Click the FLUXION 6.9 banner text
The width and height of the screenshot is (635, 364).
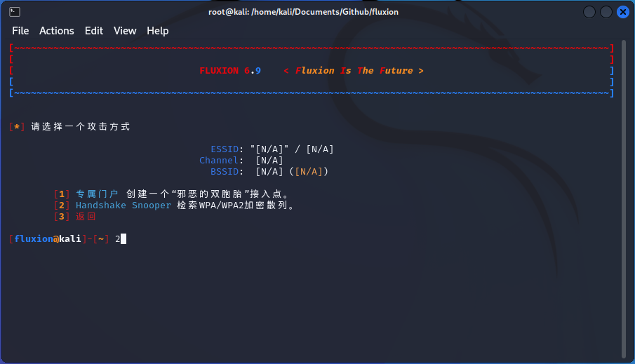click(x=230, y=70)
